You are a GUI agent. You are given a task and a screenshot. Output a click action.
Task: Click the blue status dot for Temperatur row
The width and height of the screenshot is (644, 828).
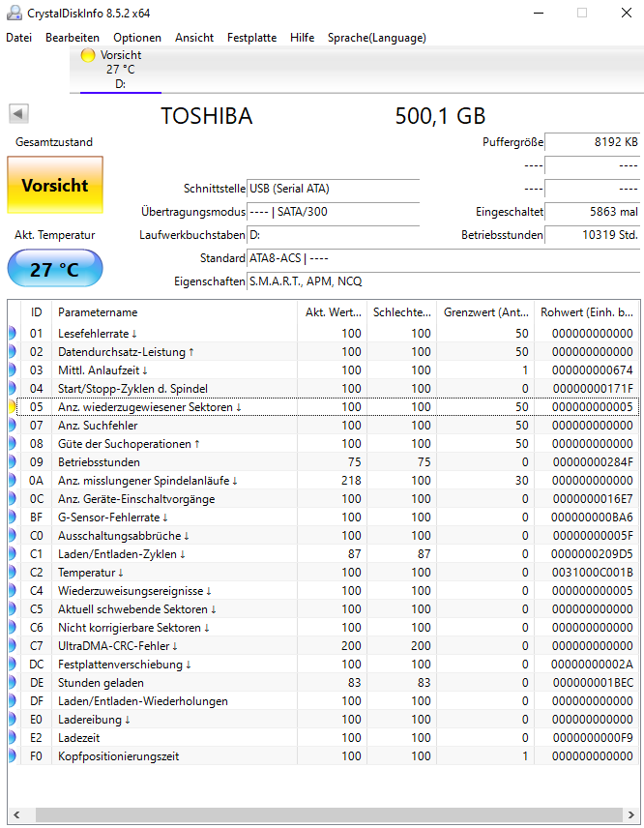click(12, 573)
